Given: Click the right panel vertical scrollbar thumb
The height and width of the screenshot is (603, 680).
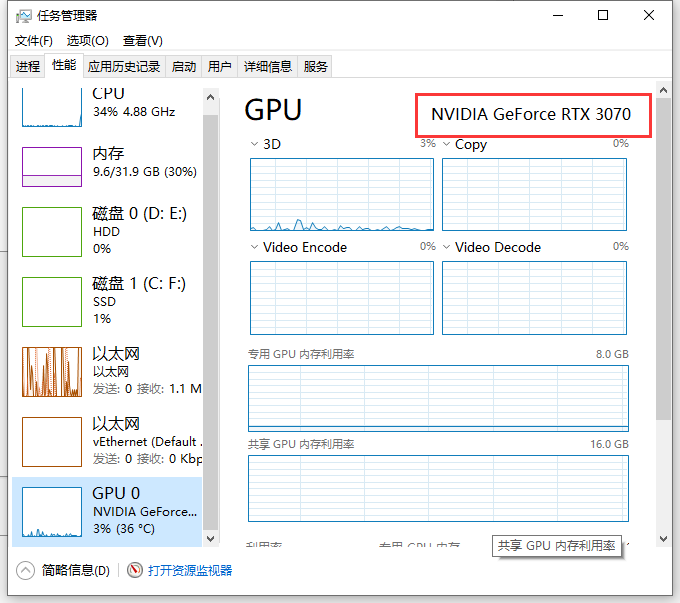Looking at the screenshot, I should point(663,259).
